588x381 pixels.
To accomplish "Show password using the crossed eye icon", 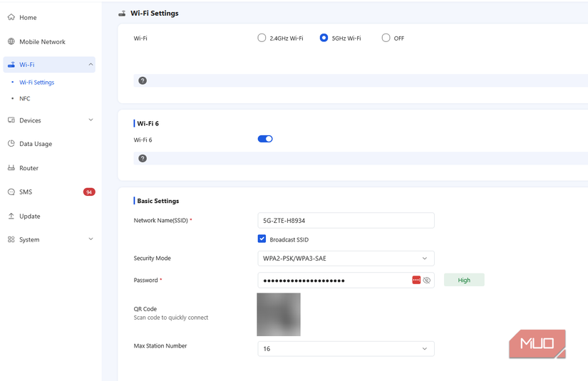I will pyautogui.click(x=427, y=280).
